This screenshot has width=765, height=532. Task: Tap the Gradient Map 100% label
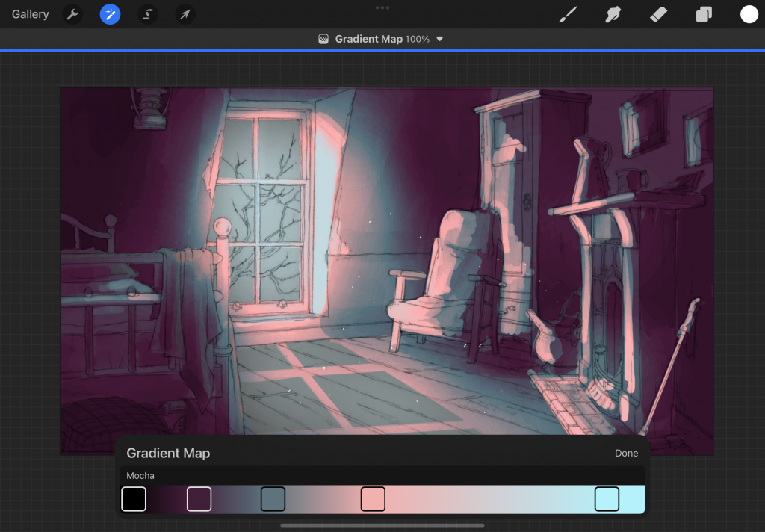[382, 39]
